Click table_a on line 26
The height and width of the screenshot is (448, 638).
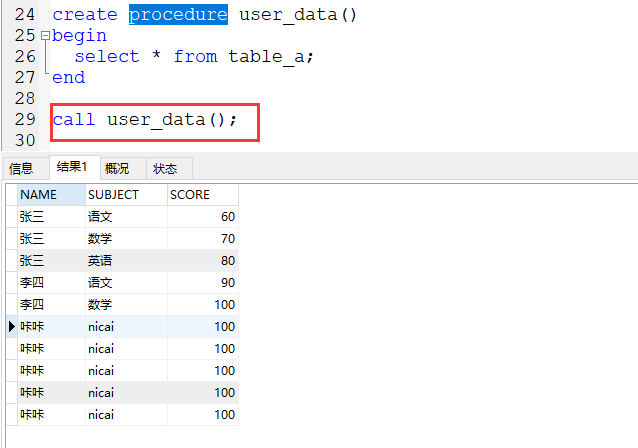pyautogui.click(x=266, y=57)
